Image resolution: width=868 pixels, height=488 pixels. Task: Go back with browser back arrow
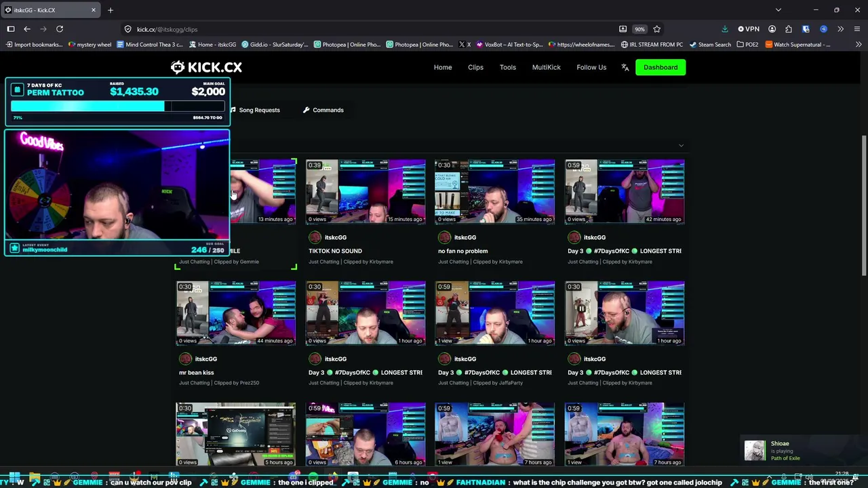coord(27,29)
